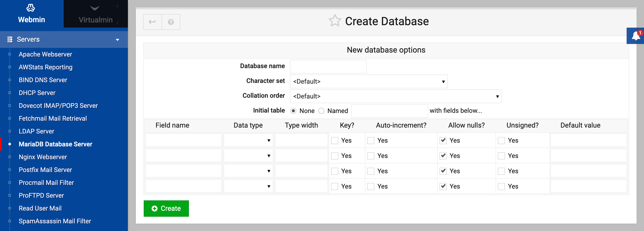Click the Database name text field
644x231 pixels.
coord(328,66)
